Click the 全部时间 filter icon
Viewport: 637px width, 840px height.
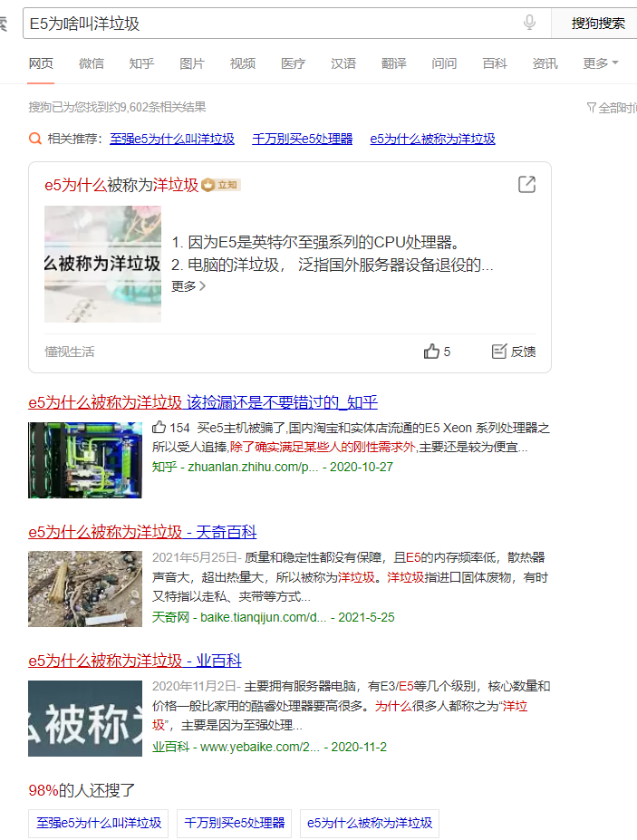point(591,108)
